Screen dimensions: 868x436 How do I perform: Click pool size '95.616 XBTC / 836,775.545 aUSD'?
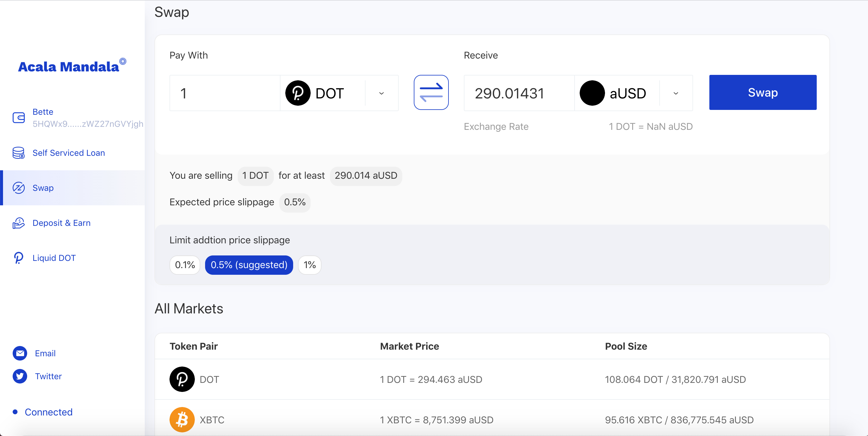(679, 420)
